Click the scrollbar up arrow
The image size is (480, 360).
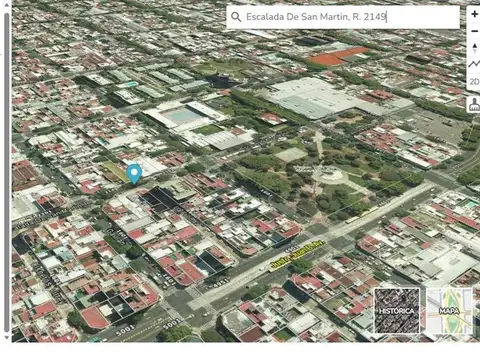click(6, 4)
